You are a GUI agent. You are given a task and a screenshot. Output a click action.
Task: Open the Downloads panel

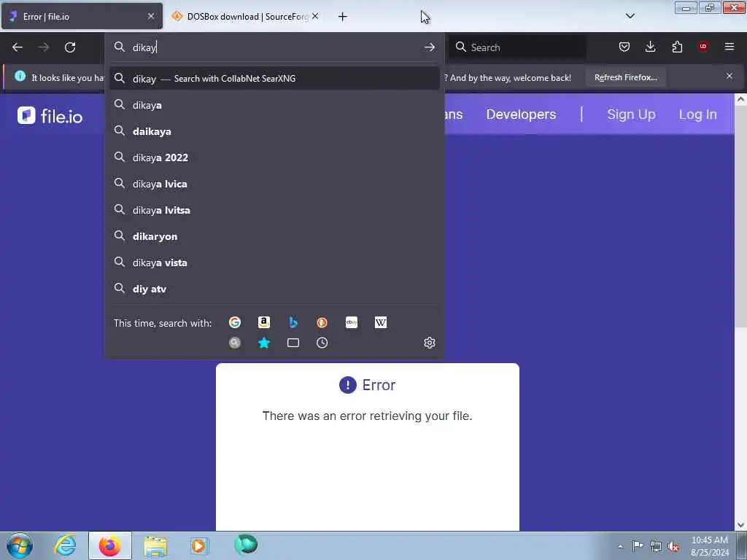point(650,47)
